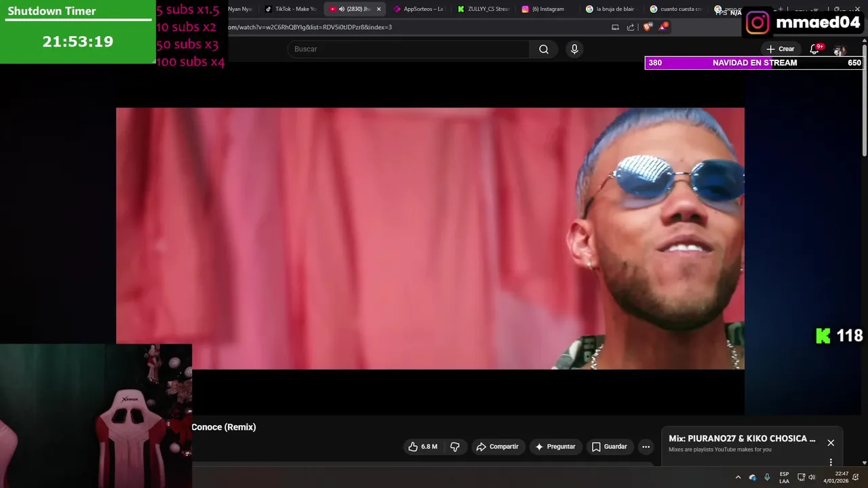Switch to la bruja de blair tab
The height and width of the screenshot is (488, 868).
[611, 9]
